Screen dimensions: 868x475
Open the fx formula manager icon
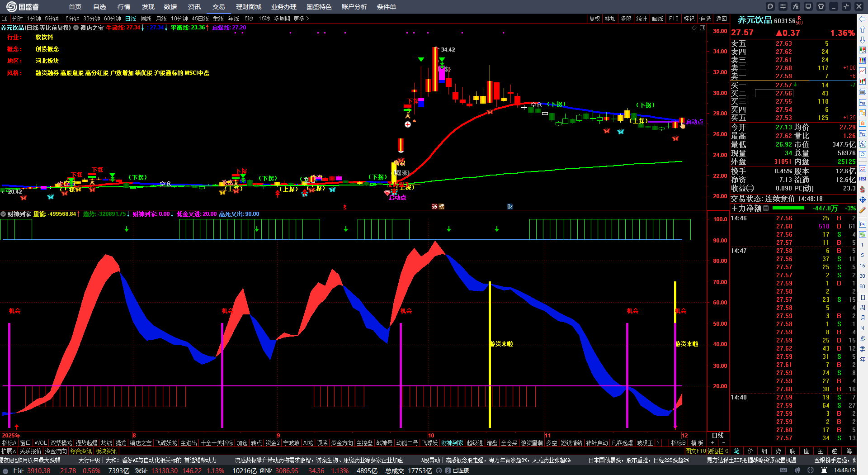coord(796,6)
